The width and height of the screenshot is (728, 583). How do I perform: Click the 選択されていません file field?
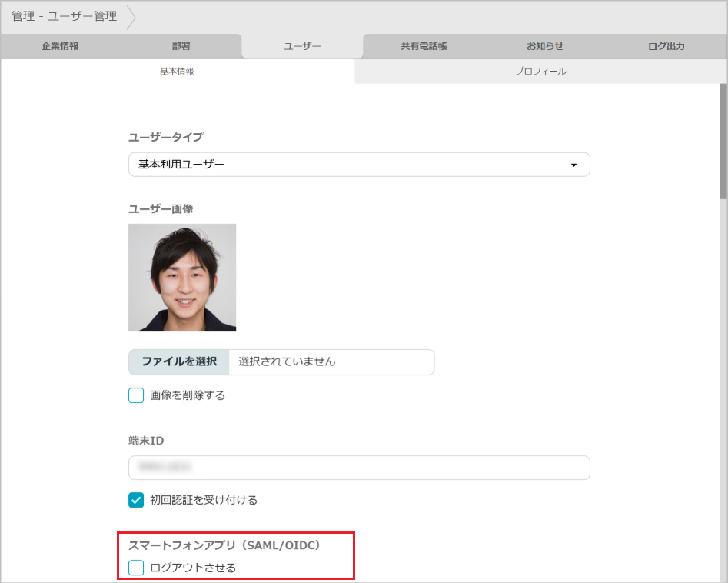click(x=331, y=361)
